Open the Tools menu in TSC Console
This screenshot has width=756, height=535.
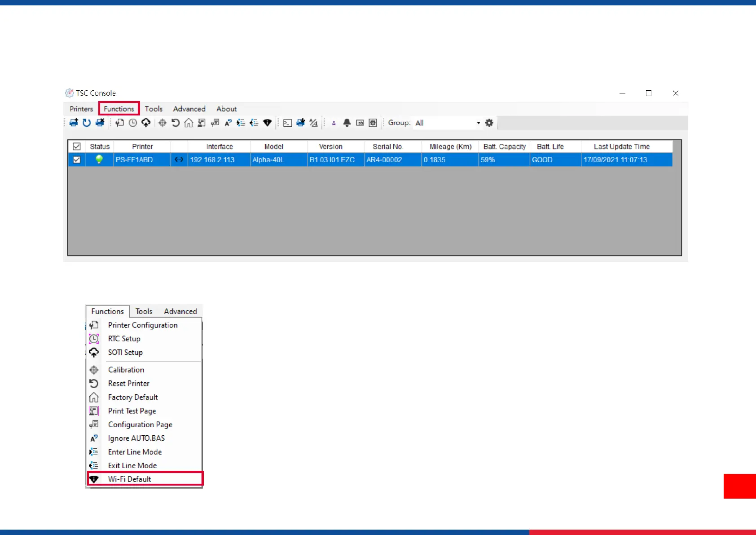click(154, 109)
